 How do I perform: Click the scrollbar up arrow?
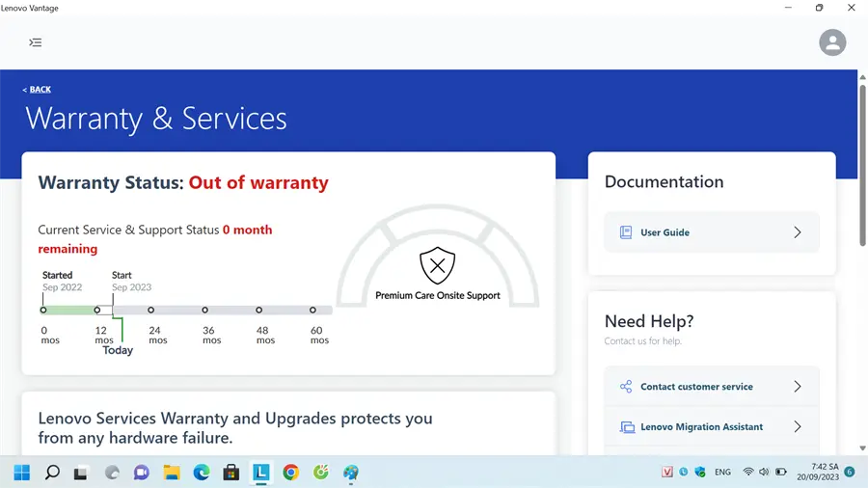click(x=862, y=77)
